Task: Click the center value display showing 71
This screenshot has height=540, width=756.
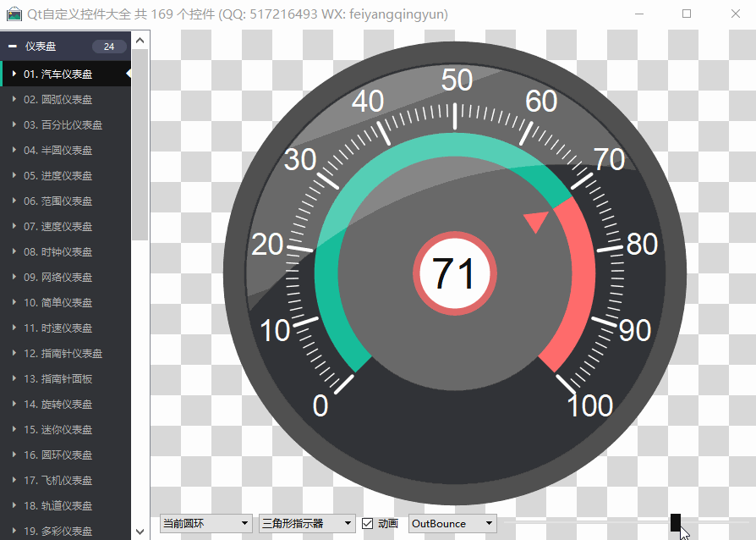Action: pyautogui.click(x=455, y=273)
